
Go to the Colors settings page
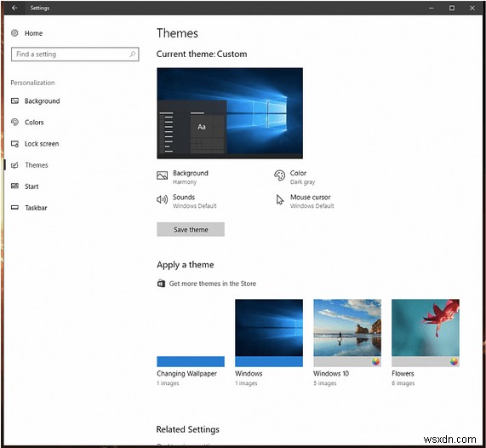pos(34,123)
